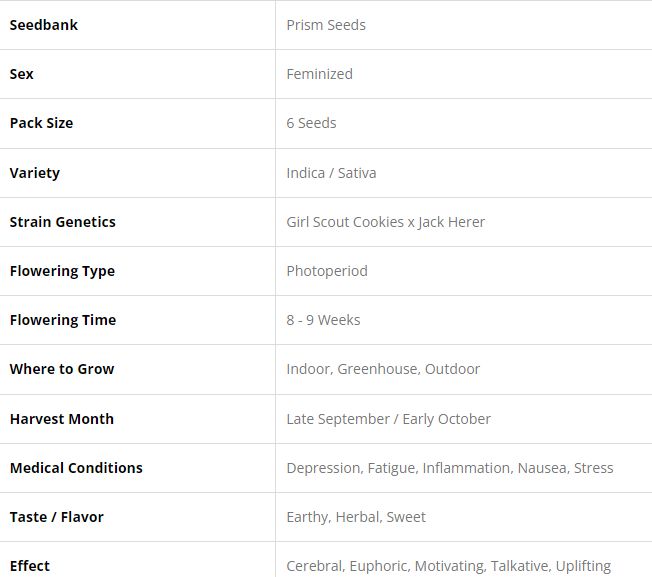
Task: Click the Taste / Flavor label
Action: click(57, 517)
